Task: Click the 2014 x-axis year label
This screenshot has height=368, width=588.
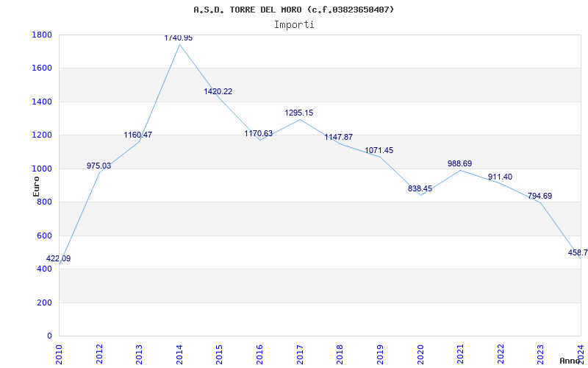Action: (179, 353)
